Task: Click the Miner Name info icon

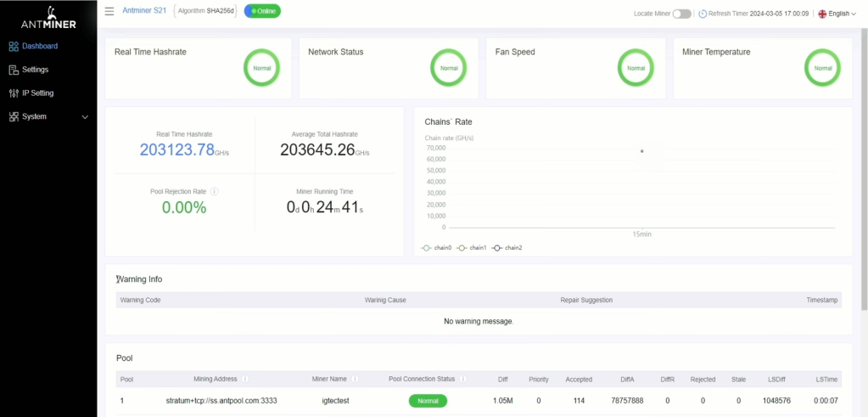Action: pyautogui.click(x=355, y=379)
